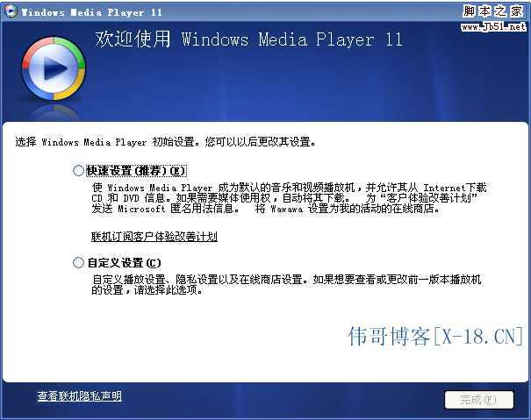Click the 完成 button
The image size is (531, 420).
[x=479, y=400]
